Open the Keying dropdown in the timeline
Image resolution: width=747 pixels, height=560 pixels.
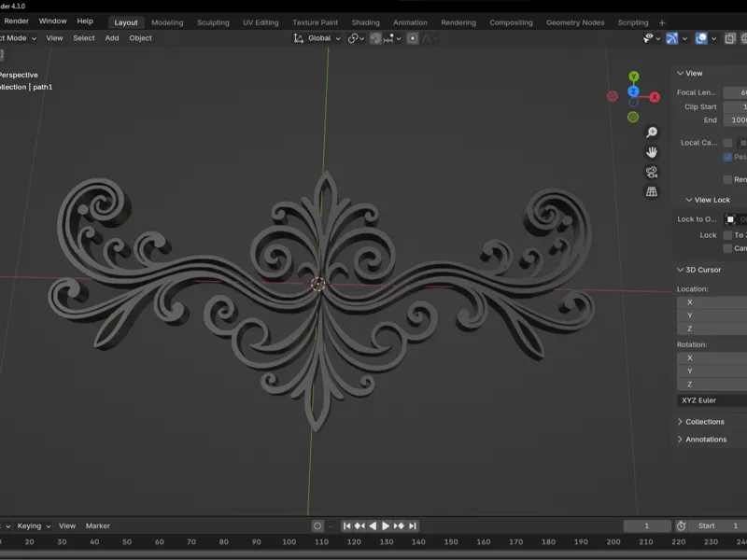[34, 525]
